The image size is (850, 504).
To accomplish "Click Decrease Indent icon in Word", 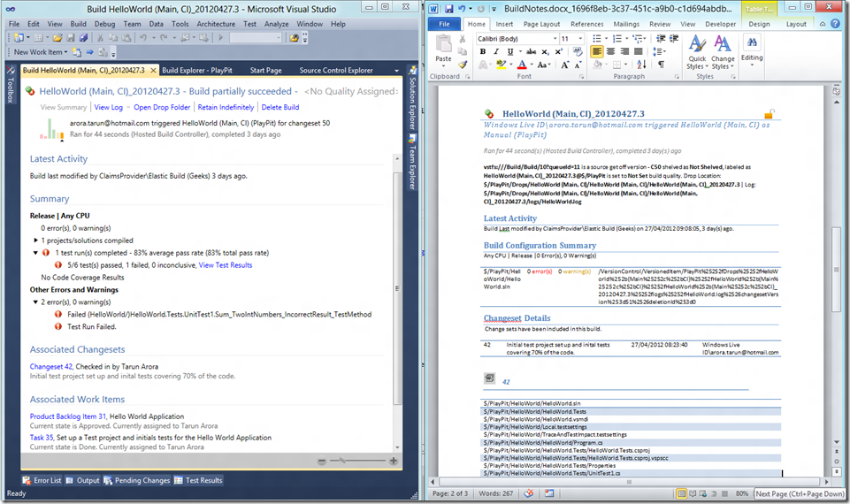I will click(661, 39).
